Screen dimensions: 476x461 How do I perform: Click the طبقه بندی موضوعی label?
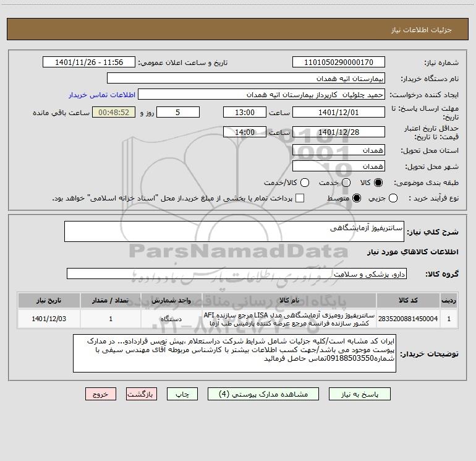click(x=426, y=183)
